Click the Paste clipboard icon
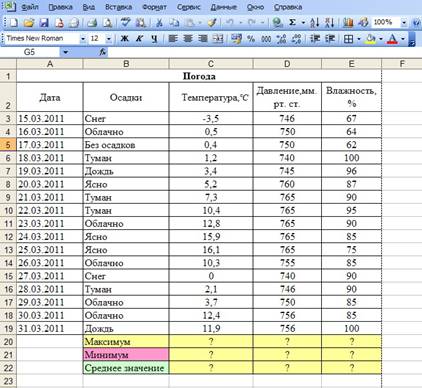The image size is (422, 388). pyautogui.click(x=190, y=23)
